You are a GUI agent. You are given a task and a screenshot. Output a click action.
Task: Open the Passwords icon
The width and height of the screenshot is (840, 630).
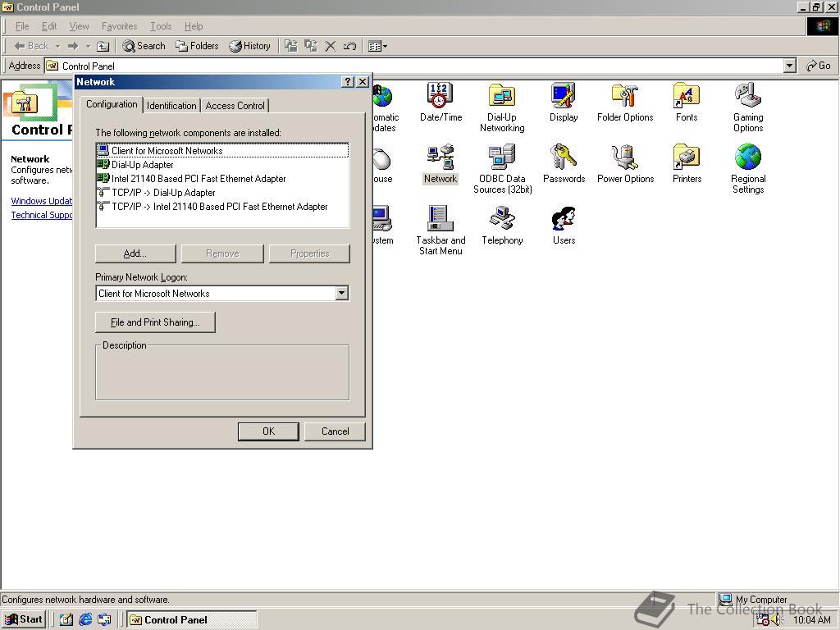tap(564, 164)
